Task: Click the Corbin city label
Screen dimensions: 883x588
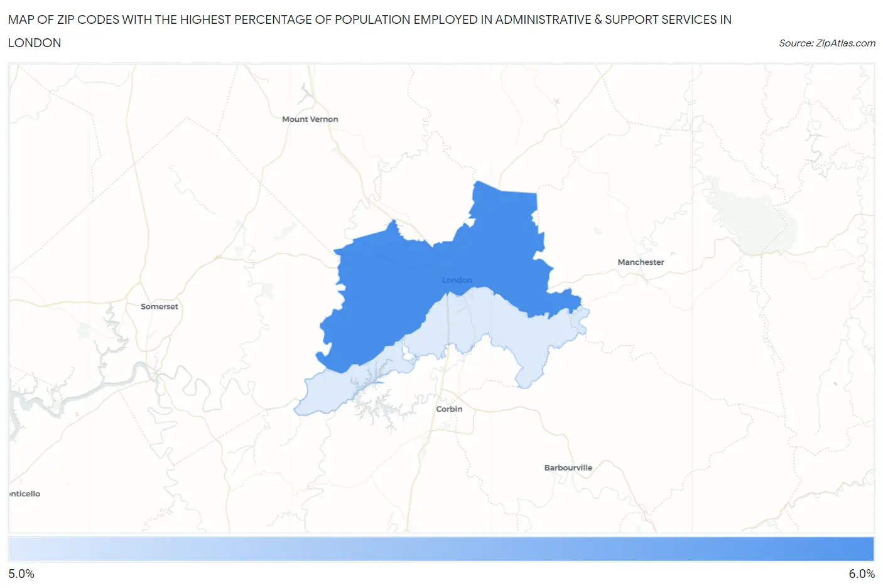Action: [x=449, y=409]
